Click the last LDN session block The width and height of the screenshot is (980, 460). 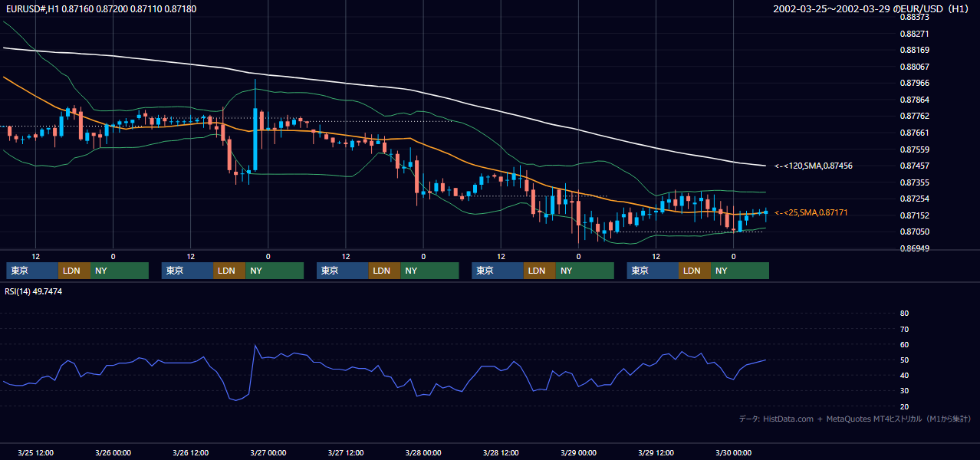[x=695, y=271]
